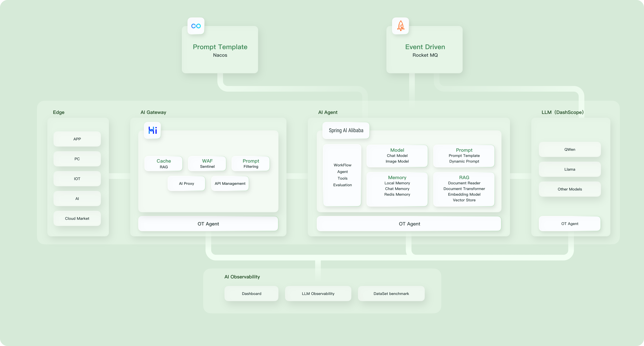
Task: Click the Nacos infinity icon above Prompt Template
Action: [196, 26]
